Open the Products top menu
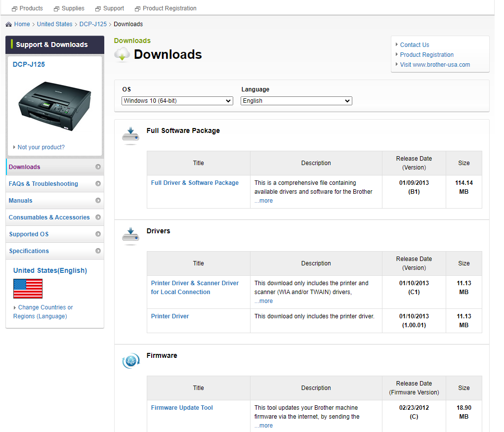Screen dimensions: 504x432 (31, 8)
